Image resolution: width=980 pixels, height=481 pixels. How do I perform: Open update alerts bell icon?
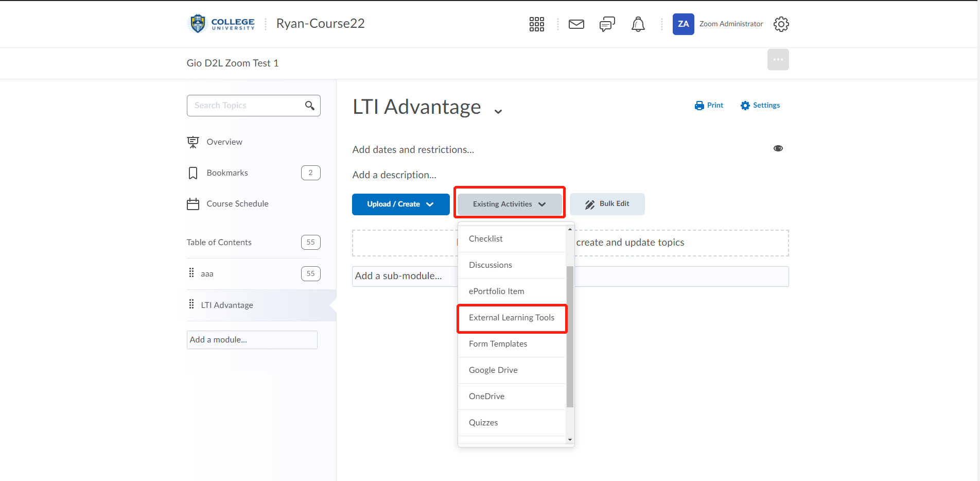pyautogui.click(x=638, y=24)
